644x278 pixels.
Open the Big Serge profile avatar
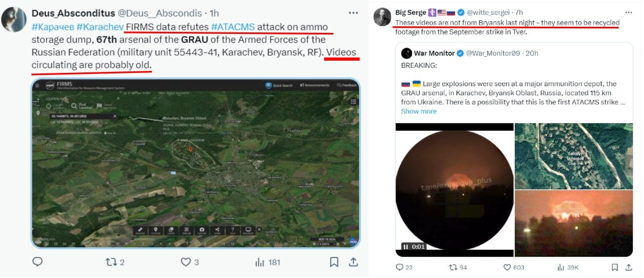pyautogui.click(x=382, y=17)
